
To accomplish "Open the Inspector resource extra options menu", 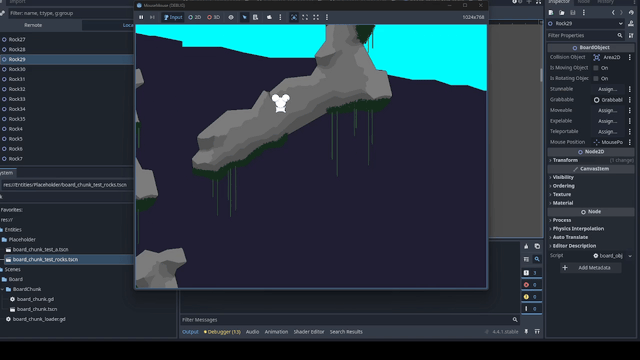I will coord(584,13).
